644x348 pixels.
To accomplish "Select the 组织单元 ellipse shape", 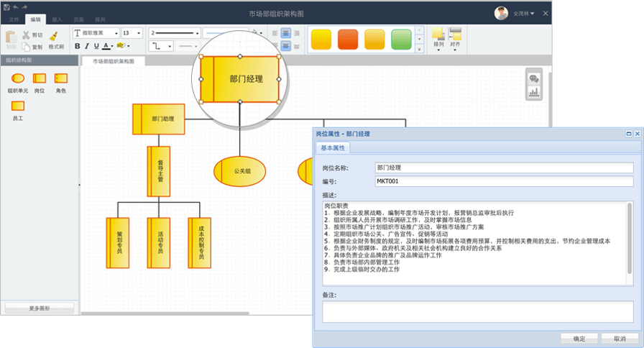I will (18, 78).
